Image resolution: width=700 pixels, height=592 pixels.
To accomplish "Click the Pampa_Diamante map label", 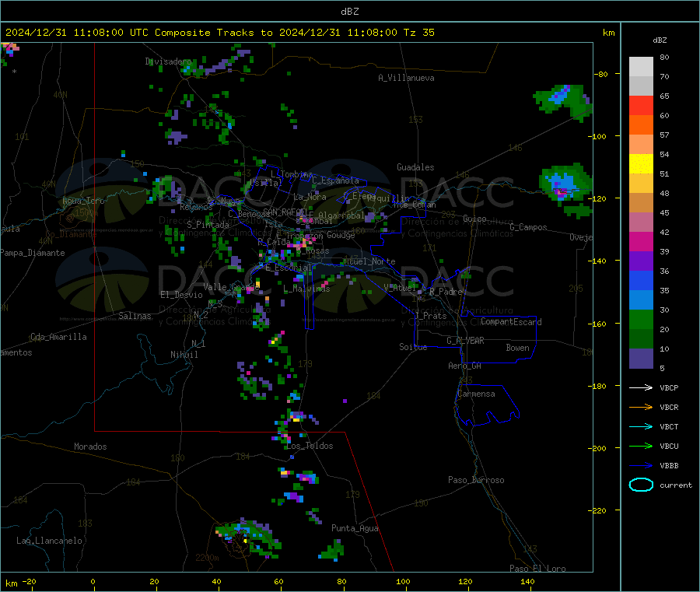I will click(33, 253).
